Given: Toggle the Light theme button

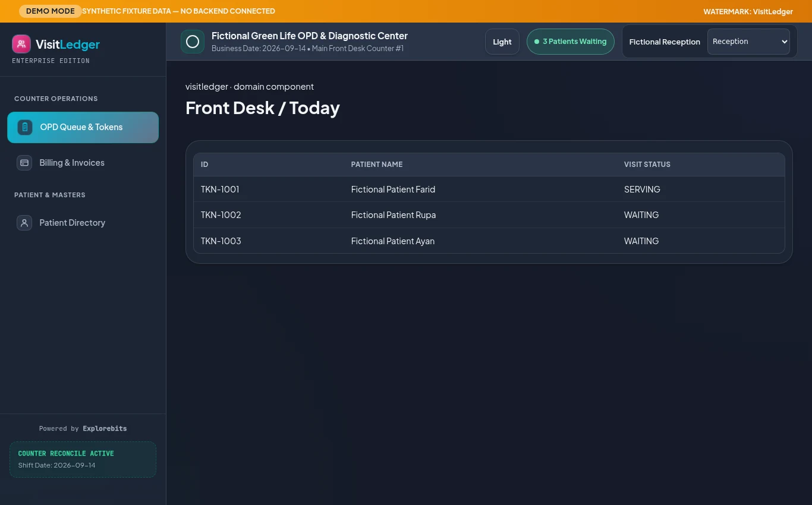Looking at the screenshot, I should tap(502, 42).
